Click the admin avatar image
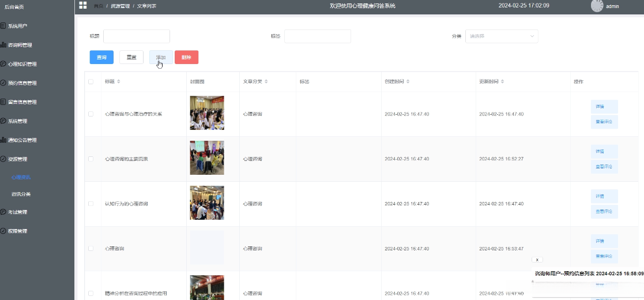Viewport: 644px width, 300px height. [x=597, y=6]
